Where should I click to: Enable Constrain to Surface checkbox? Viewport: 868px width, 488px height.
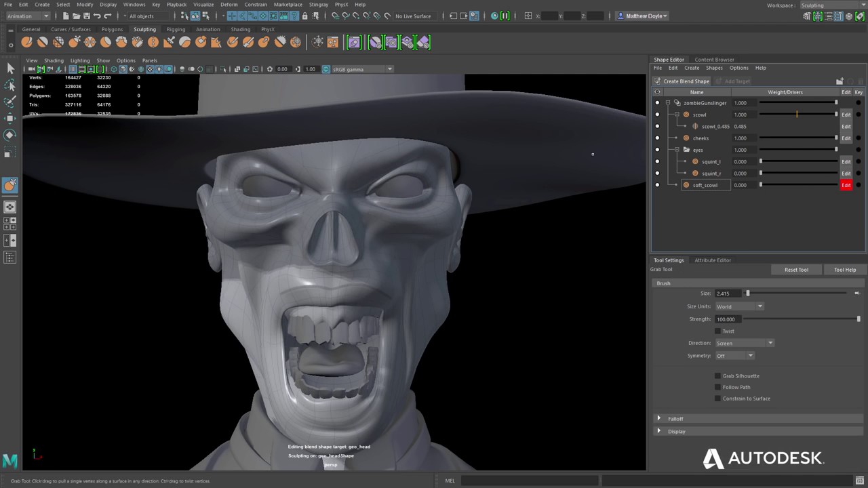[x=717, y=399]
